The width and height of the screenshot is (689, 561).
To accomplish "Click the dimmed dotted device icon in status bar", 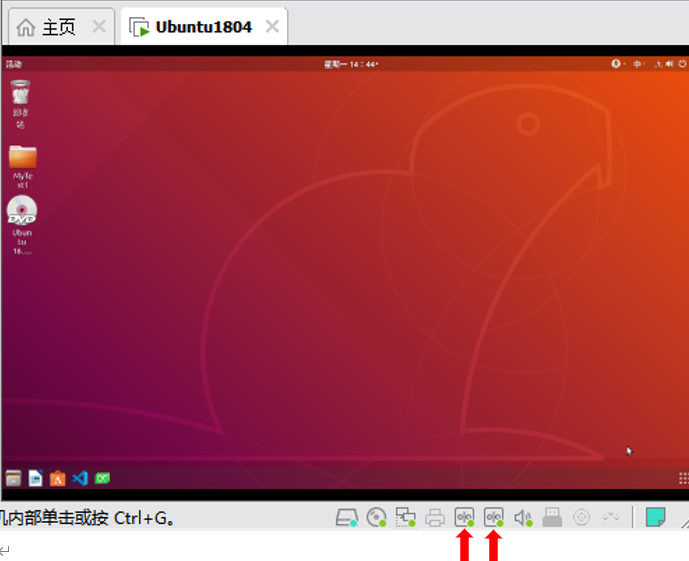I will tap(611, 518).
